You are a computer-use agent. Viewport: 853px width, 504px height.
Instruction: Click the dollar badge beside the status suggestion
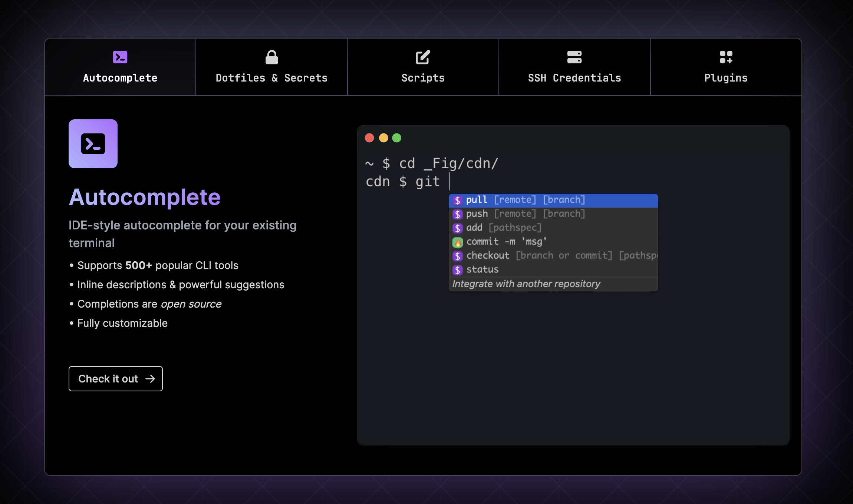tap(458, 269)
